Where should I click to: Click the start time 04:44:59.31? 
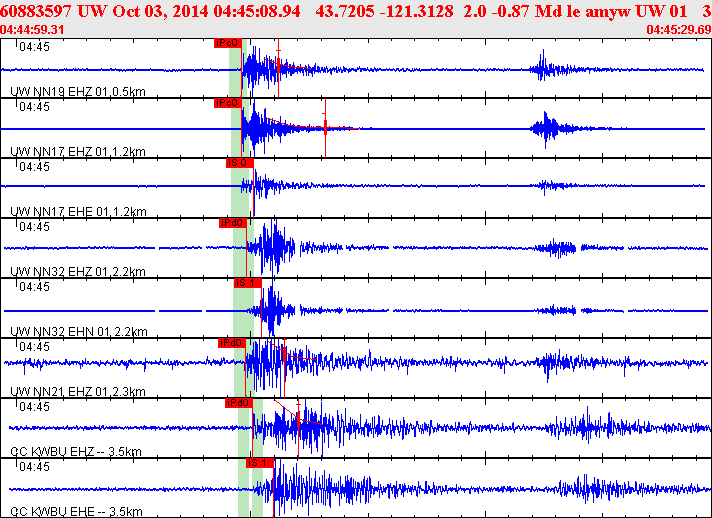32,30
